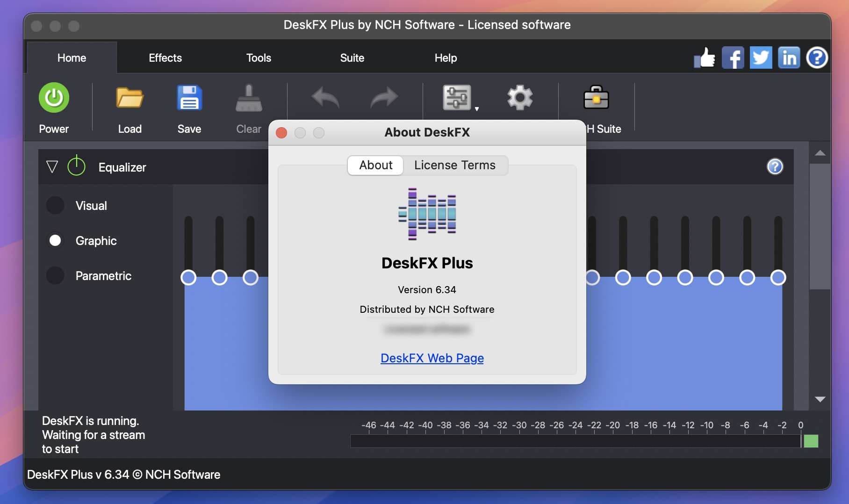The width and height of the screenshot is (849, 504).
Task: Toggle the Equalizer effect power button
Action: 76,166
